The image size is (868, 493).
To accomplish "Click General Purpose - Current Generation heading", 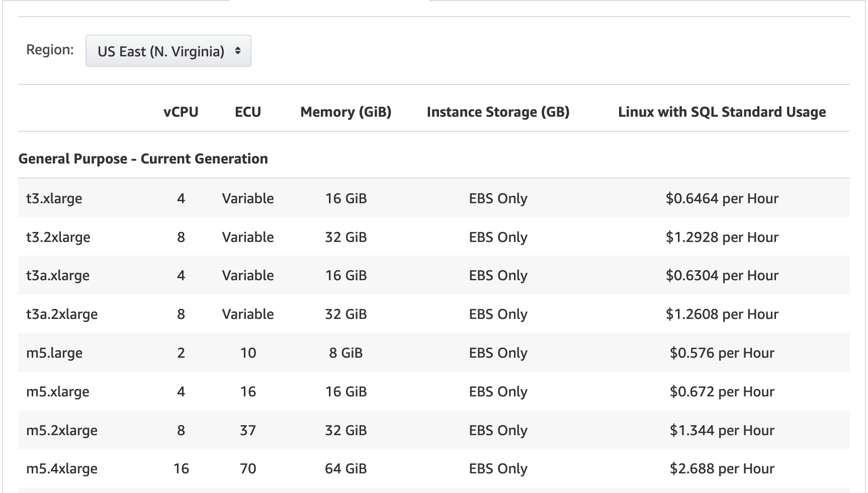I will tap(143, 158).
